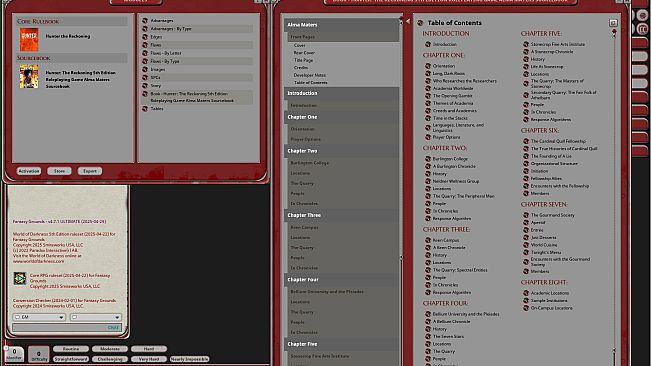Click the Activation button

tap(29, 171)
